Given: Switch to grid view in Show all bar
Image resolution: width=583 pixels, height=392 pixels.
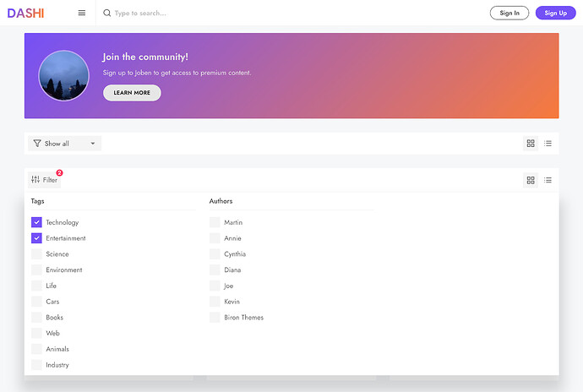Looking at the screenshot, I should point(531,143).
